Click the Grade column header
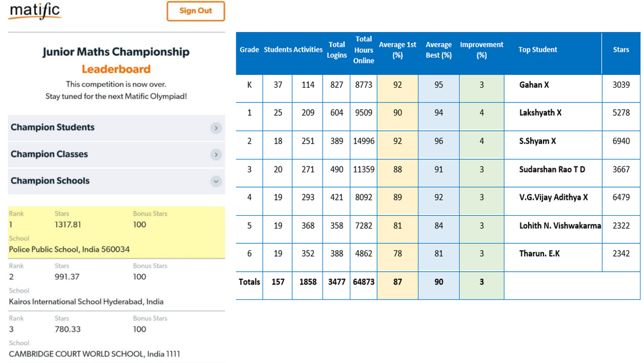The height and width of the screenshot is (363, 644). point(249,50)
